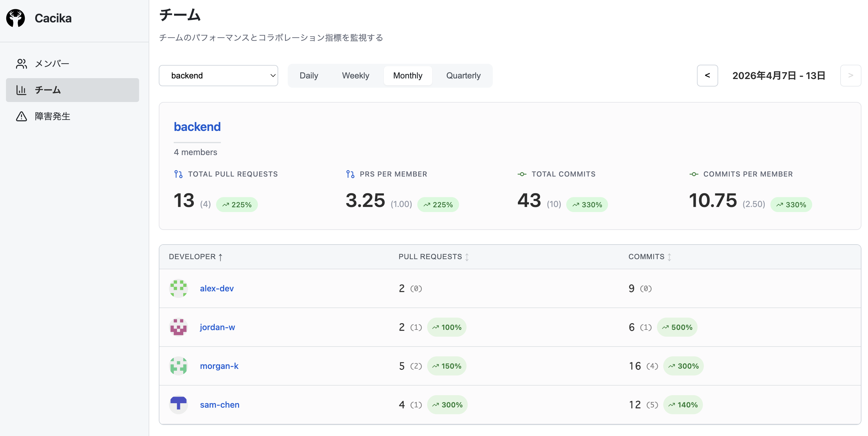Screen dimensions: 868x436
Task: Click the Cacika deer logo icon
Action: (x=16, y=18)
